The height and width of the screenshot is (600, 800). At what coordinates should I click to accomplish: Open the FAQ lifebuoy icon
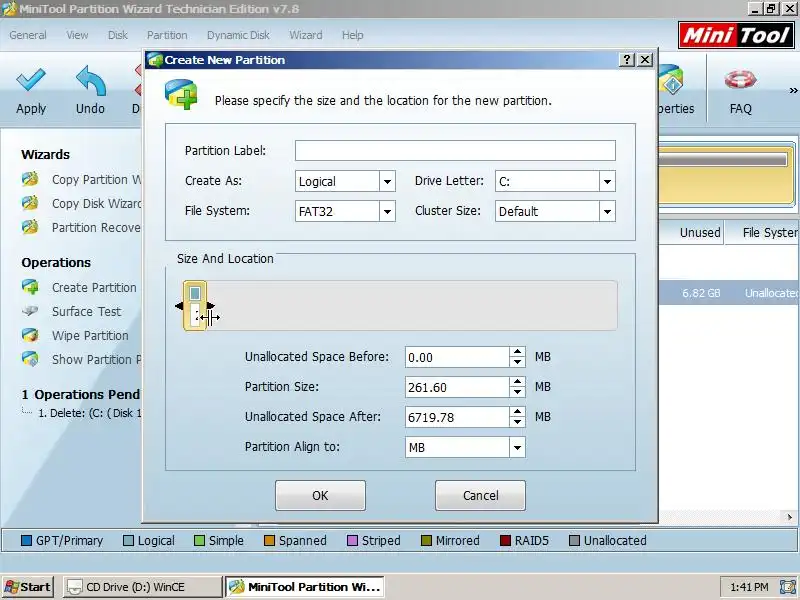740,80
